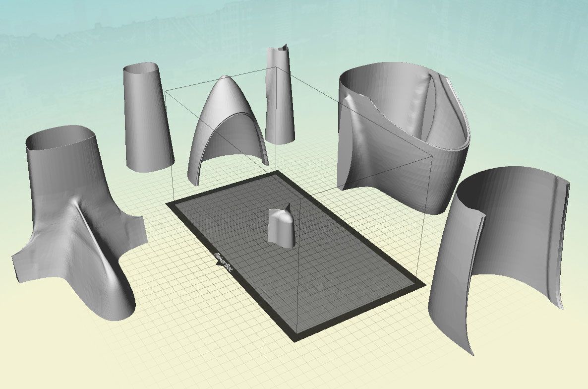Click the top edge of the thin tall column
588x389 pixels.
(x=278, y=49)
